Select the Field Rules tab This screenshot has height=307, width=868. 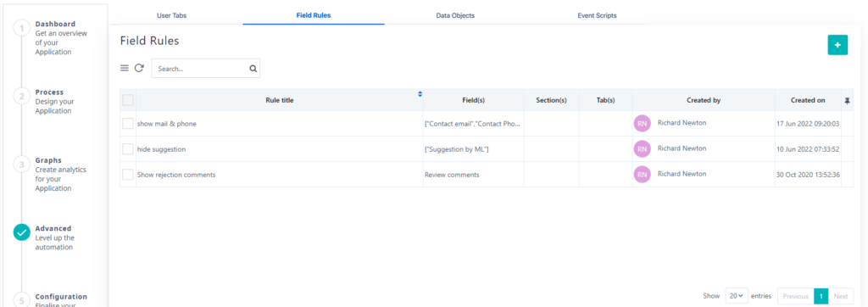(314, 15)
